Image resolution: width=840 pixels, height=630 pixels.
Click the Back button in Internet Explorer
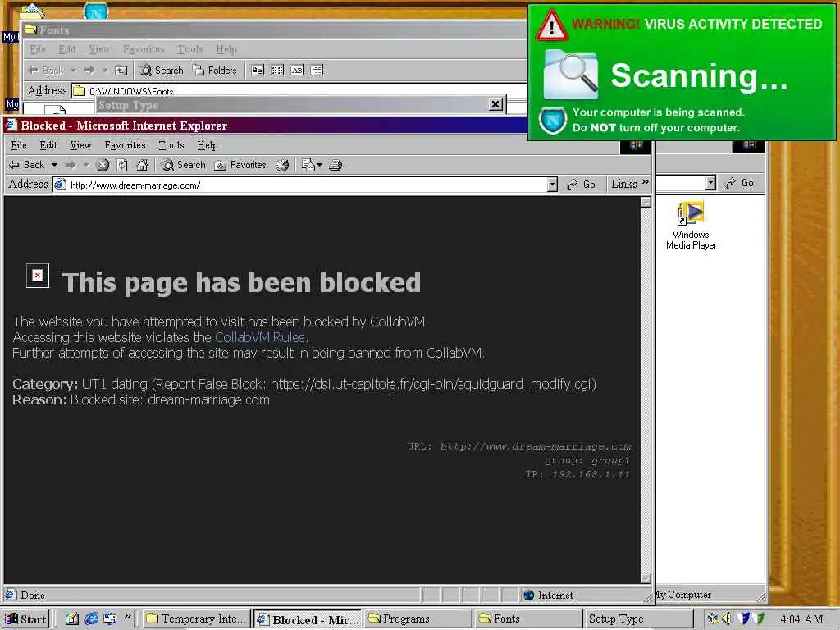(27, 165)
